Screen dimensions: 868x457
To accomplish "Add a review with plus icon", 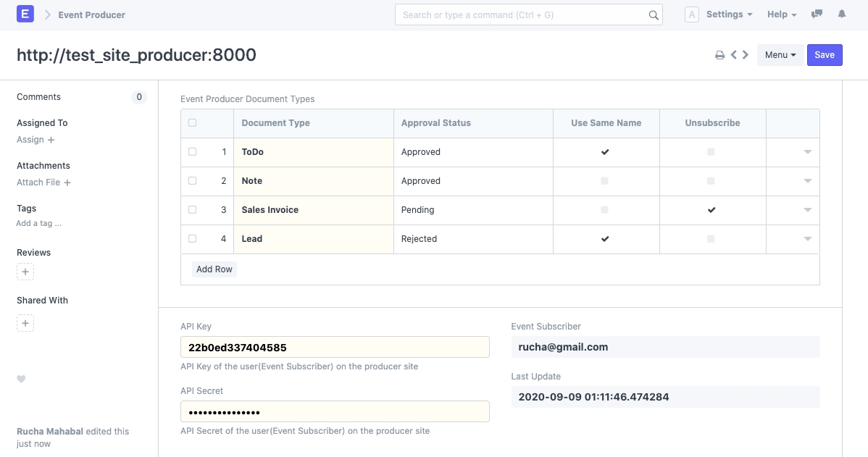I will pos(25,272).
